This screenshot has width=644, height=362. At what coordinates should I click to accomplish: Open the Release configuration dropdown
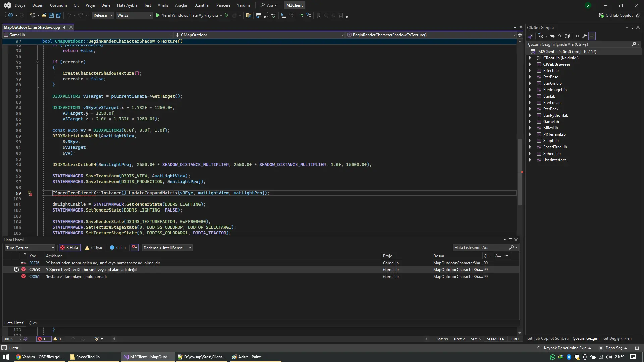tap(103, 15)
